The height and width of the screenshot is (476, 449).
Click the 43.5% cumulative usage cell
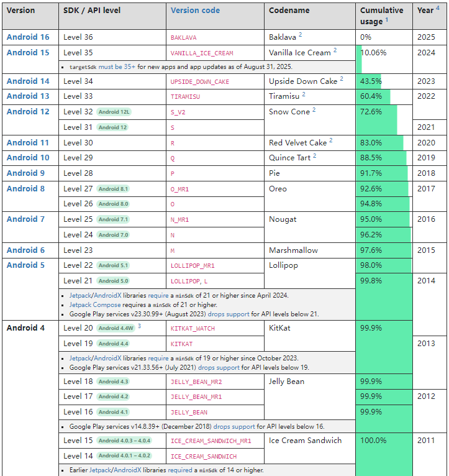tap(384, 81)
